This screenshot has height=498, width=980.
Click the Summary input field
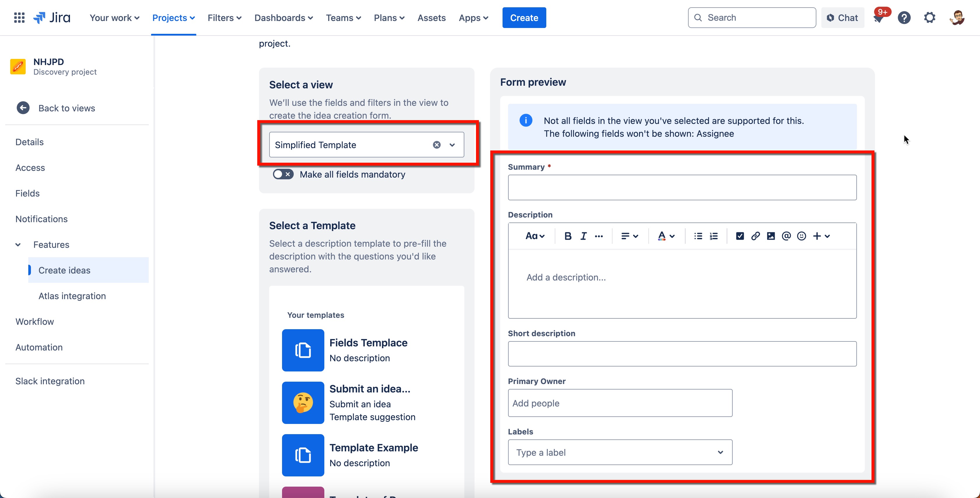point(682,187)
